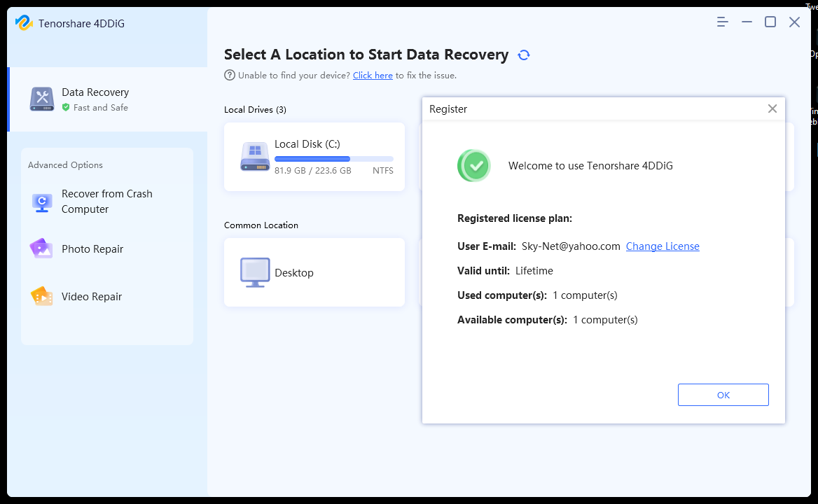Click 'Select A Location to Start Data Recovery' heading

click(366, 55)
